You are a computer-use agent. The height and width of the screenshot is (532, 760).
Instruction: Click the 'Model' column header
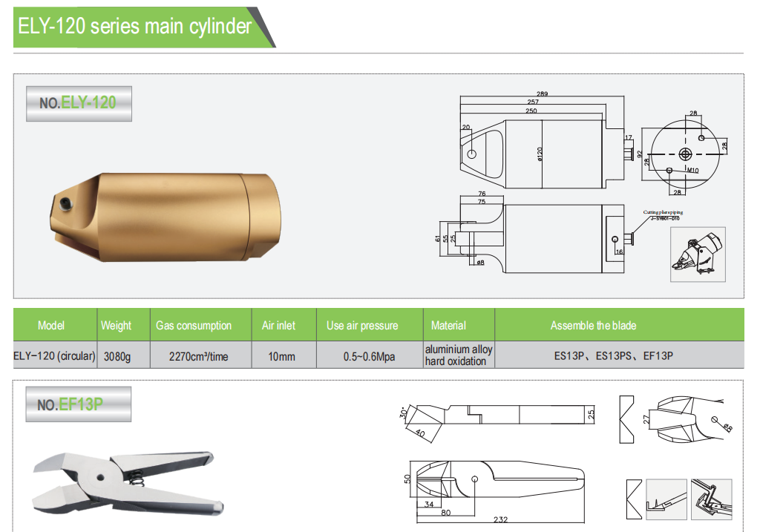click(x=51, y=325)
